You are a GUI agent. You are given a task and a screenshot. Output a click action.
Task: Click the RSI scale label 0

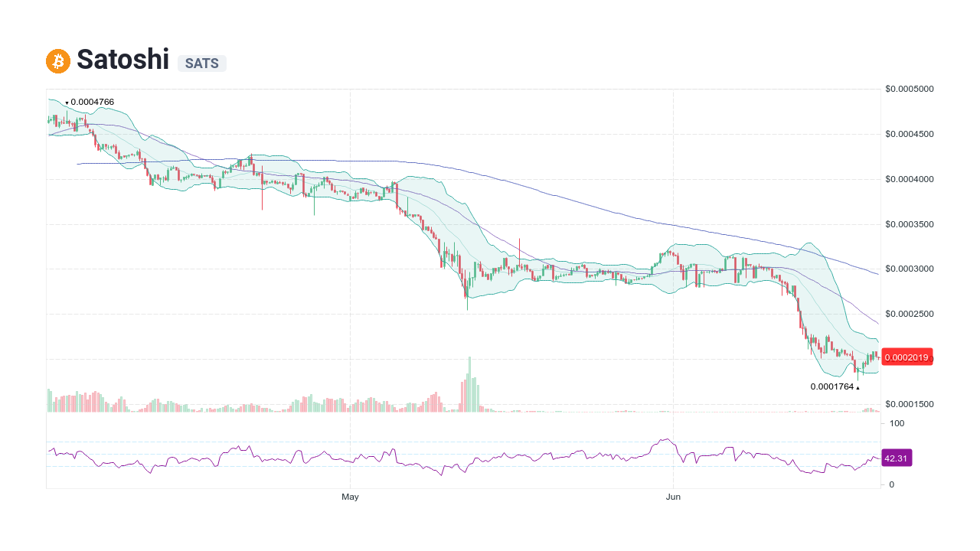pos(890,484)
